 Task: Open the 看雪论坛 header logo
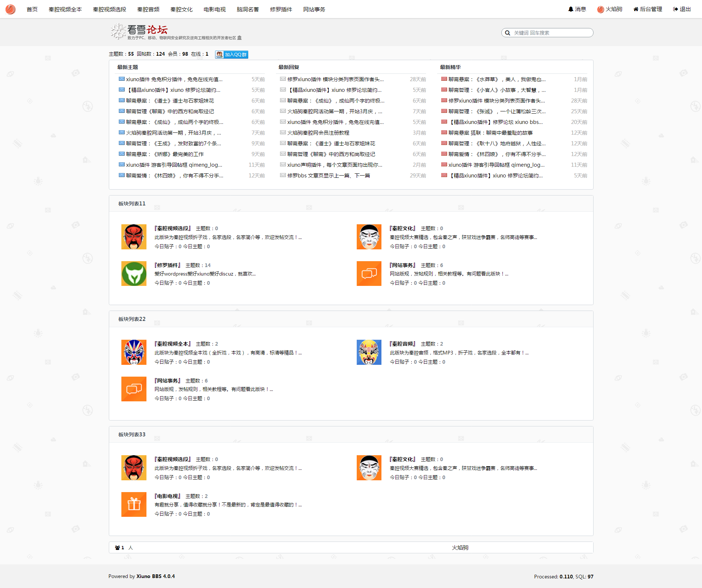point(139,31)
